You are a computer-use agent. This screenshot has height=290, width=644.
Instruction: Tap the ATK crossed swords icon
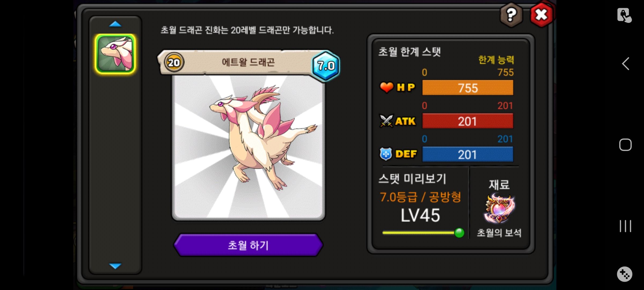point(386,121)
